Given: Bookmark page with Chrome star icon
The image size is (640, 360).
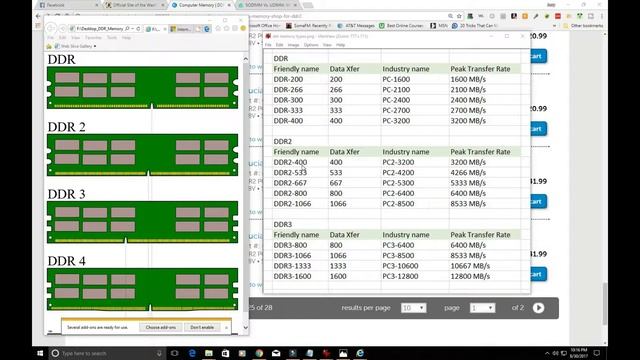Looking at the screenshot, I should pyautogui.click(x=459, y=16).
